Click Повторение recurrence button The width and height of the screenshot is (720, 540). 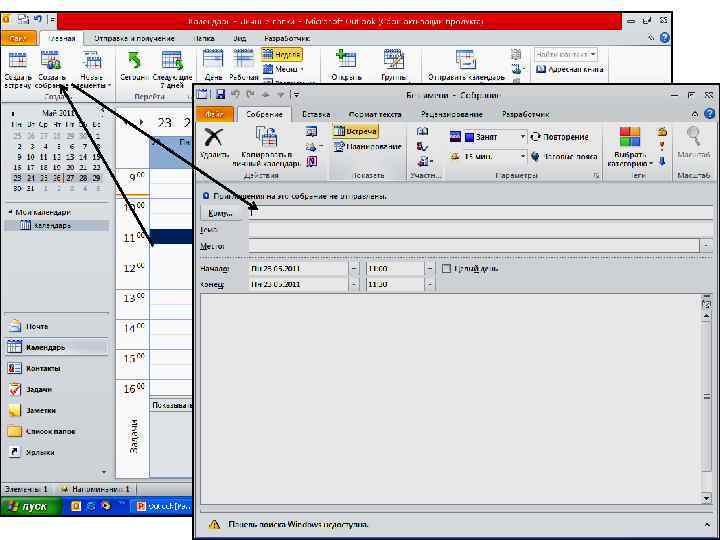point(559,137)
